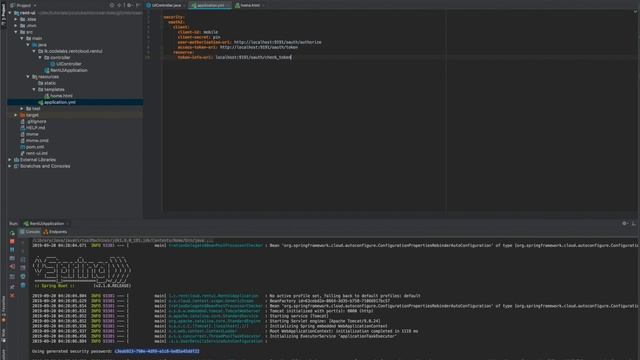
Task: Click the Up the stack trace arrow
Action: pyautogui.click(x=23, y=242)
